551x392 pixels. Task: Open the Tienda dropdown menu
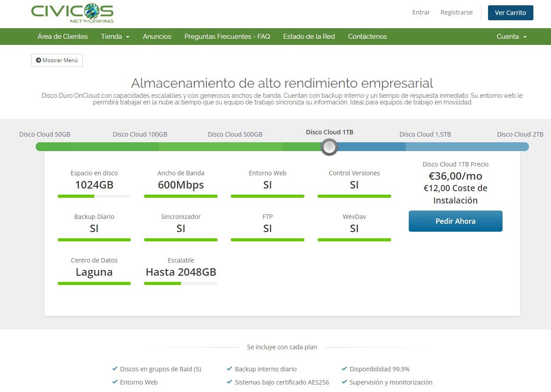115,37
